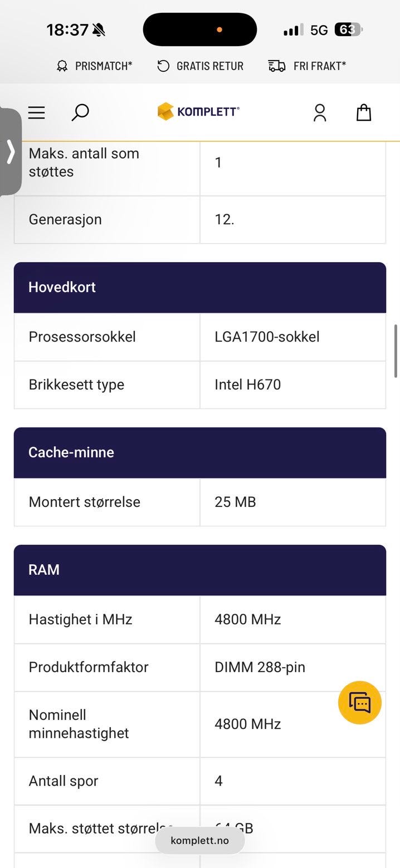Collapse the Cache-minne section header
Image resolution: width=400 pixels, height=868 pixels.
[199, 452]
